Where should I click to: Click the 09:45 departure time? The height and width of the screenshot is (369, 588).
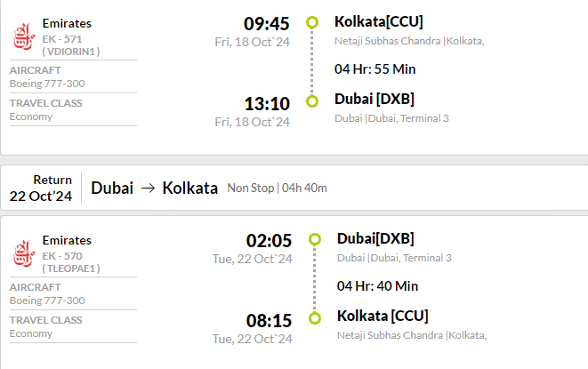(267, 24)
